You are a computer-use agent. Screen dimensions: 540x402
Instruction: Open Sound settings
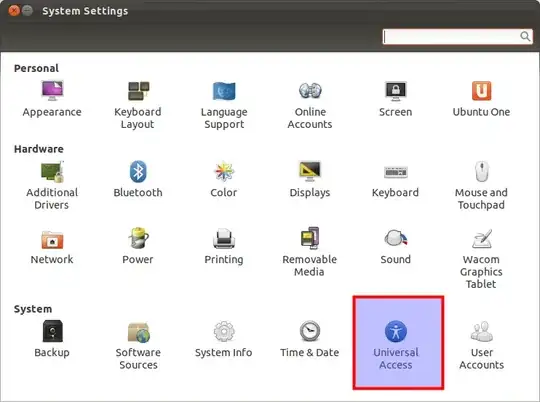(x=395, y=247)
